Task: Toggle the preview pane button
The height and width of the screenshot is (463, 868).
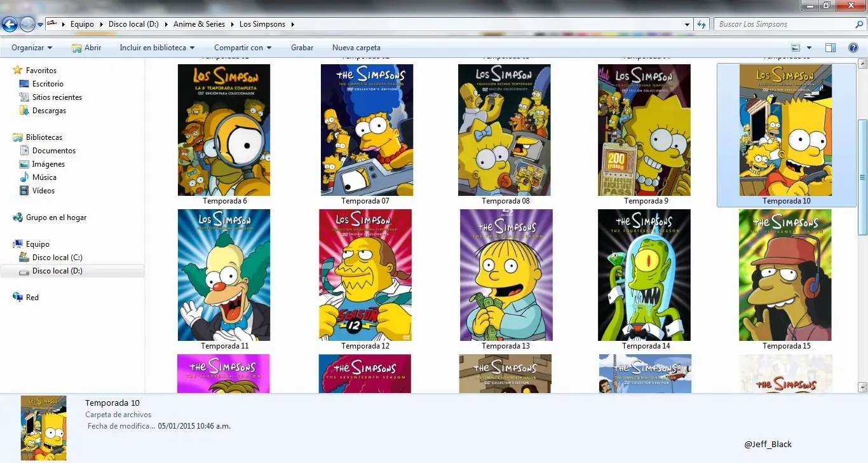Action: tap(831, 48)
